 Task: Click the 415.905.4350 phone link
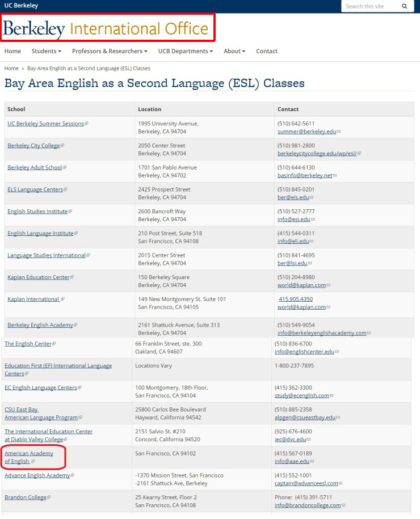296,299
